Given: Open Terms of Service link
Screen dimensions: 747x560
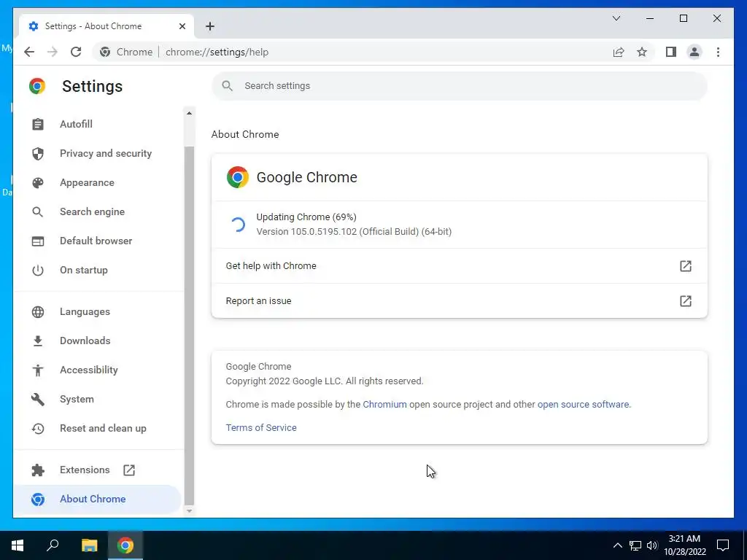Looking at the screenshot, I should pos(261,427).
